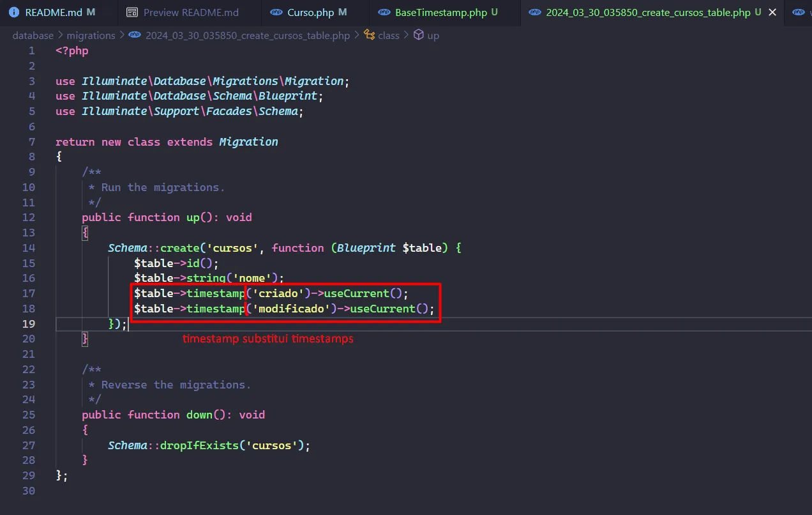Viewport: 812px width, 515px height.
Task: Switch to the BaseTimestamp.php tab
Action: point(440,13)
